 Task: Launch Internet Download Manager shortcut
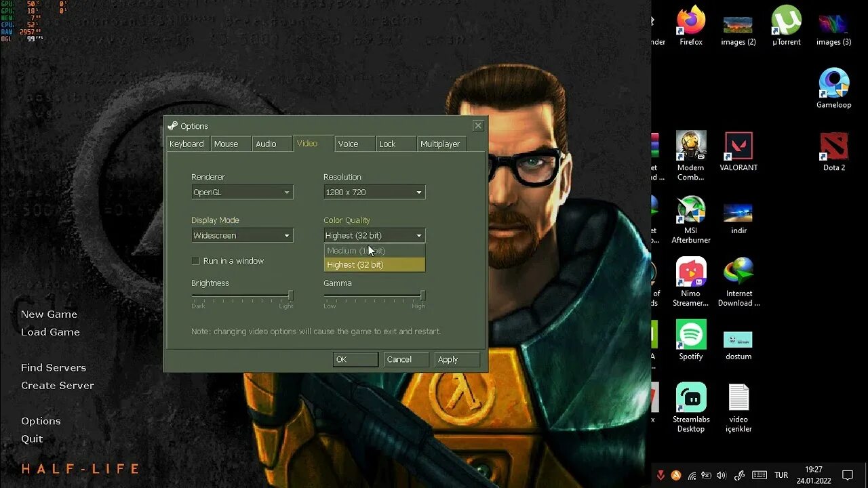[738, 282]
